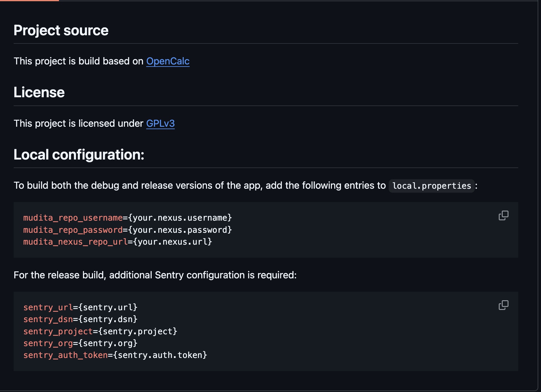Screen dimensions: 541x392
Task: Copy the Sentry configuration code block
Action: [503, 305]
